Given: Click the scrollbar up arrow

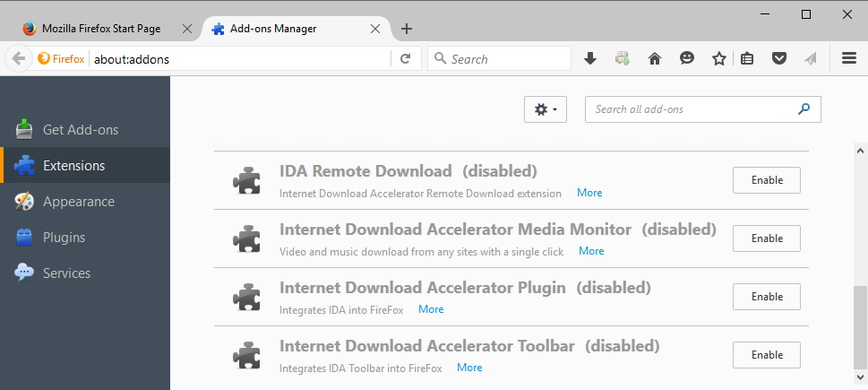Looking at the screenshot, I should (x=860, y=150).
